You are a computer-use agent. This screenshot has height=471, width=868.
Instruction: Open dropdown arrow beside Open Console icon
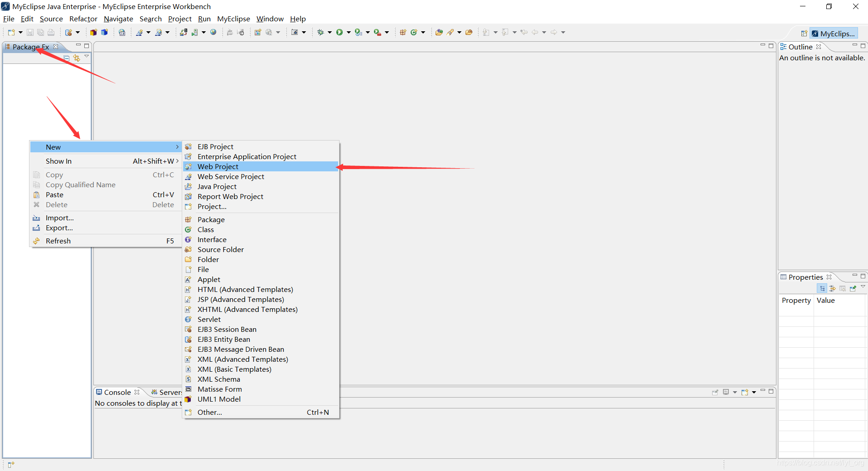(x=754, y=392)
